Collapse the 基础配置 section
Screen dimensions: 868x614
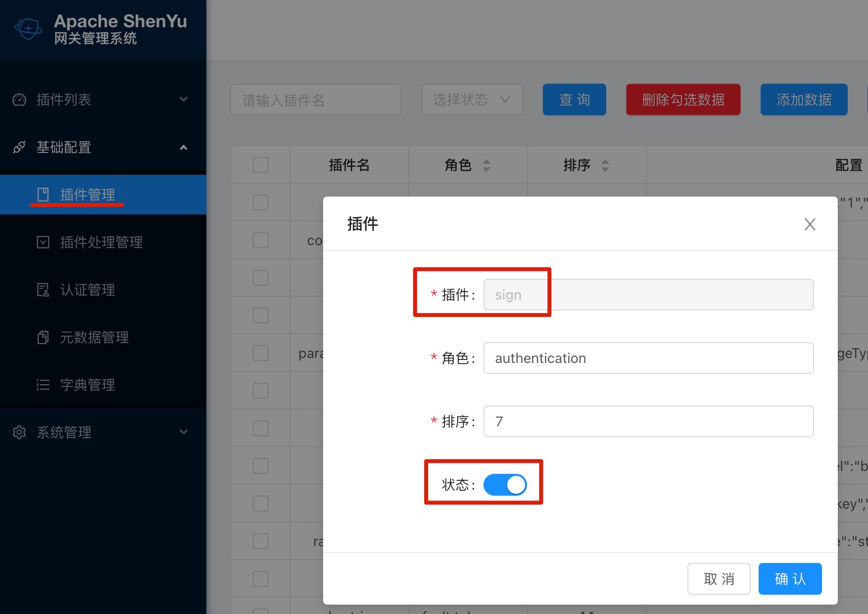184,147
